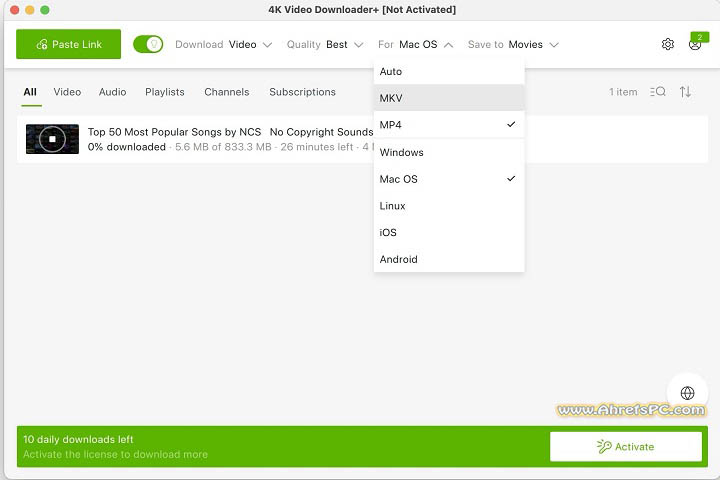This screenshot has width=720, height=480.
Task: Toggle the smart mode switch
Action: point(148,44)
